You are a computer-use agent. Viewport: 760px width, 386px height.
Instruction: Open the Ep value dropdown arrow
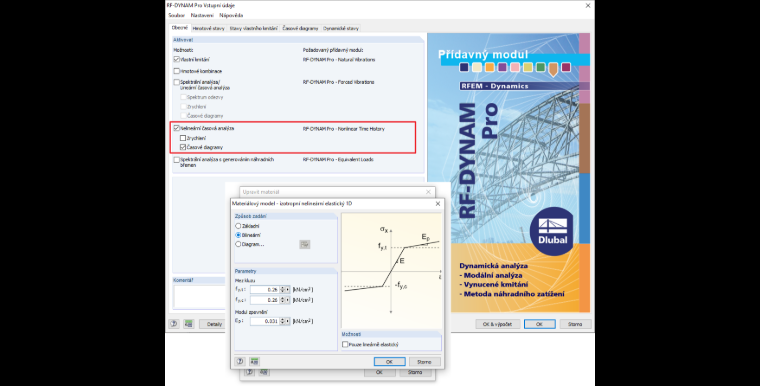pyautogui.click(x=288, y=321)
